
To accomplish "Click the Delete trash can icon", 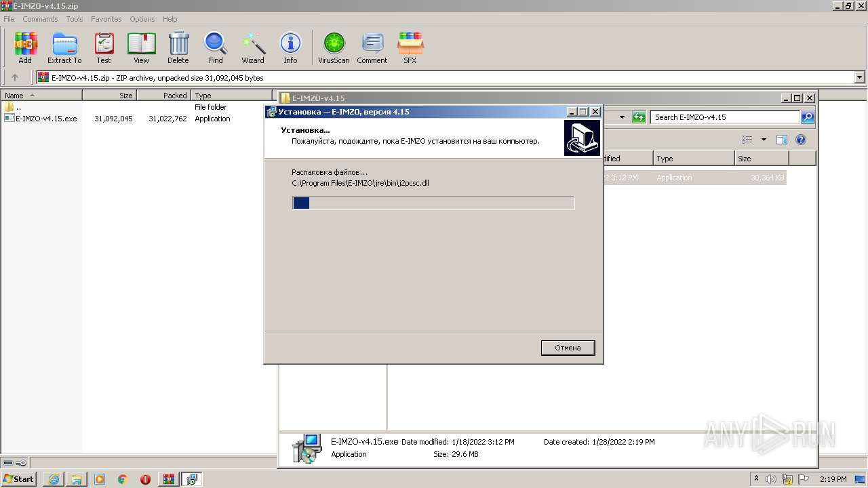I will coord(178,48).
